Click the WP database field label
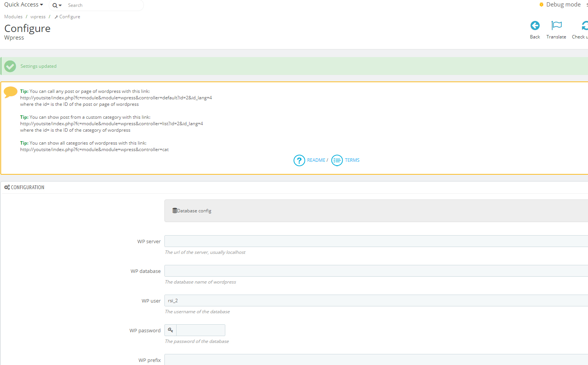 coord(145,271)
